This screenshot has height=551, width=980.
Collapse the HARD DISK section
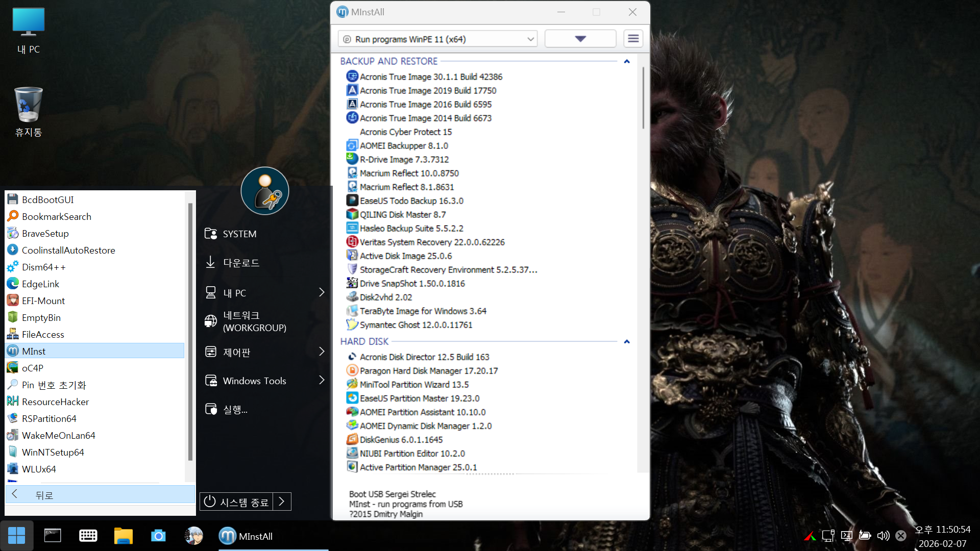(627, 341)
